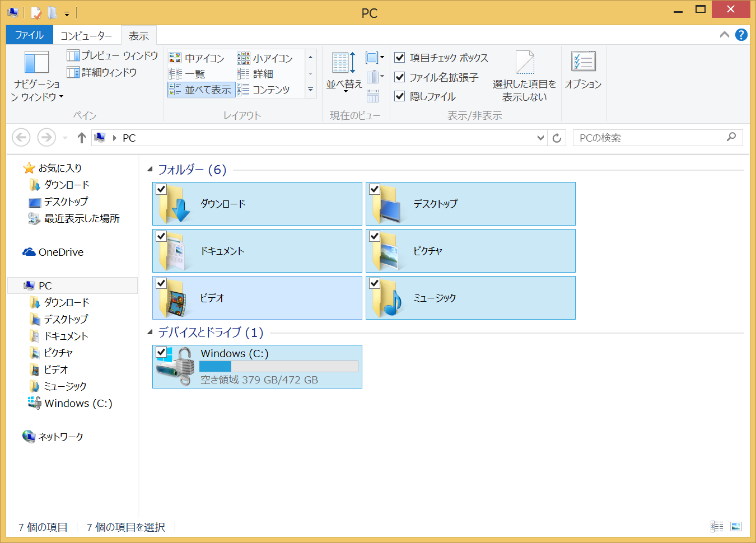756x543 pixels.
Task: Open the help question mark icon
Action: click(x=741, y=35)
